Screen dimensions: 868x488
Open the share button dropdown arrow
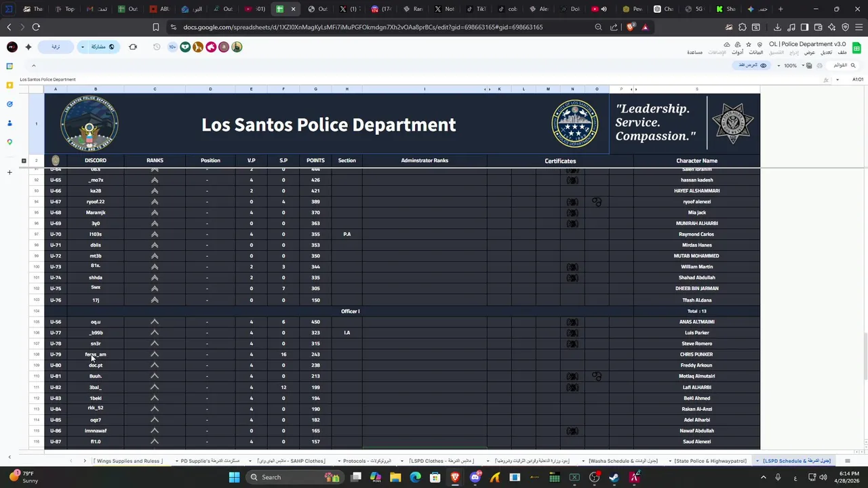tap(83, 47)
